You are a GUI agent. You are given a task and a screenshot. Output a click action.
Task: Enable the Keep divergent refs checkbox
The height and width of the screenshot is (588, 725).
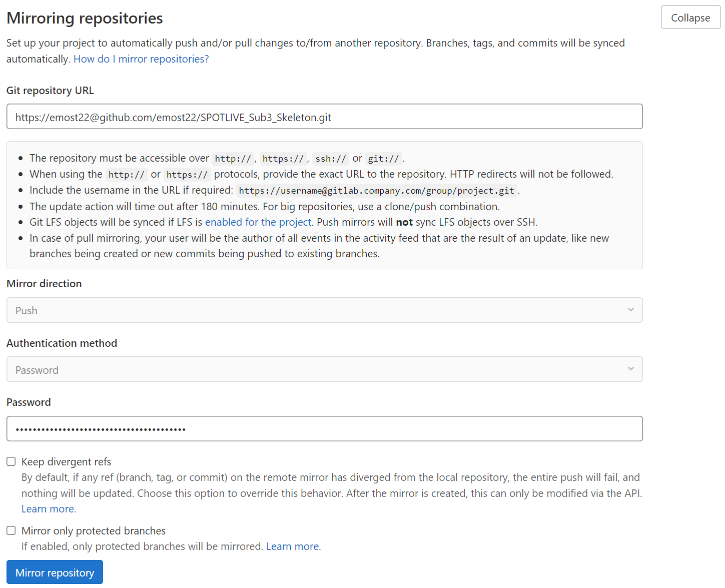11,461
